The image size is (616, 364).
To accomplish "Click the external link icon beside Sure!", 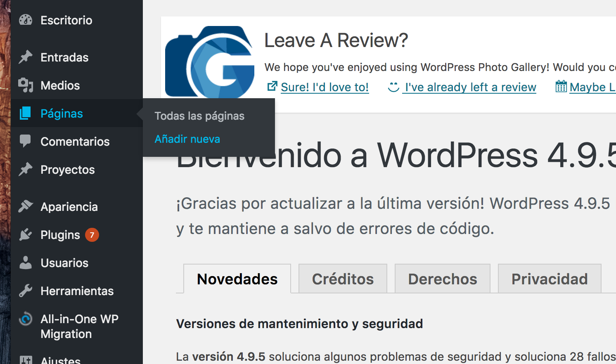I will [x=272, y=86].
